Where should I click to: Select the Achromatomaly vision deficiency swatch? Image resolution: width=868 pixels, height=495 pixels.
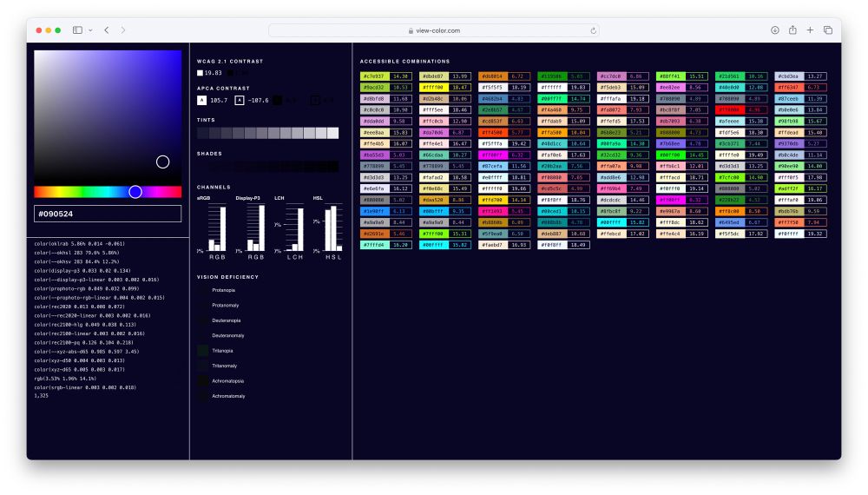pyautogui.click(x=202, y=396)
